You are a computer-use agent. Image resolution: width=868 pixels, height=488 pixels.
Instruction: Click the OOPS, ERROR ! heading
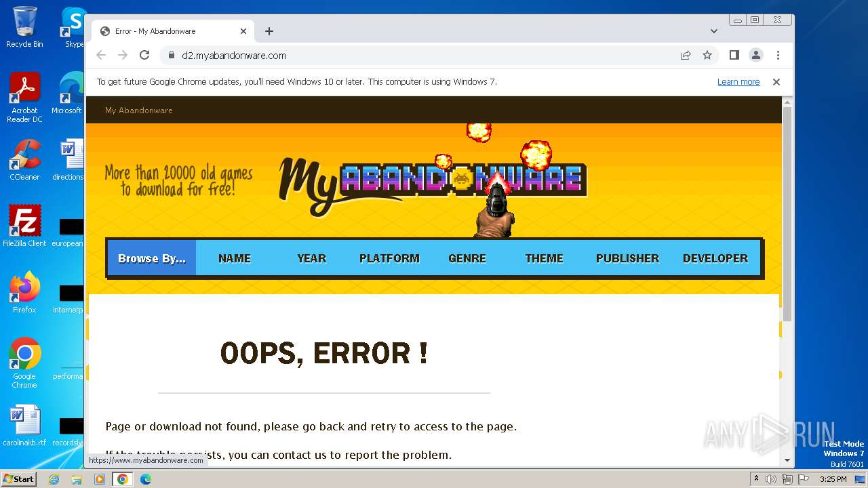pos(324,353)
